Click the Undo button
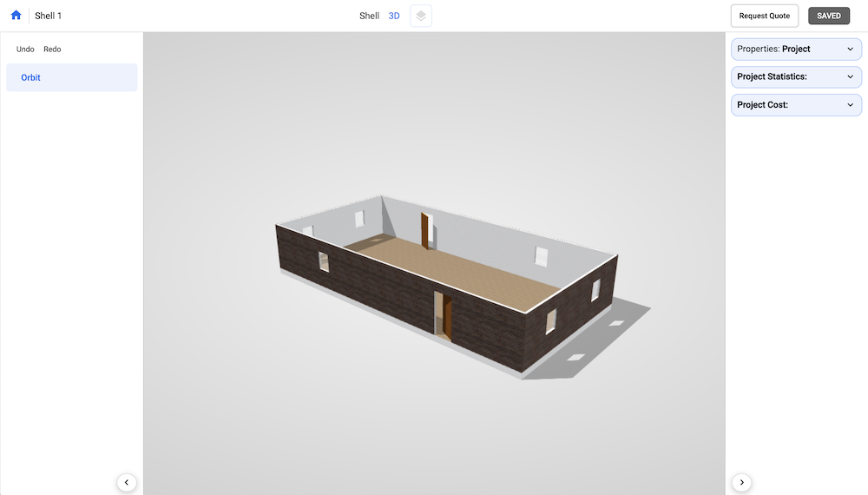The width and height of the screenshot is (868, 495). 25,49
